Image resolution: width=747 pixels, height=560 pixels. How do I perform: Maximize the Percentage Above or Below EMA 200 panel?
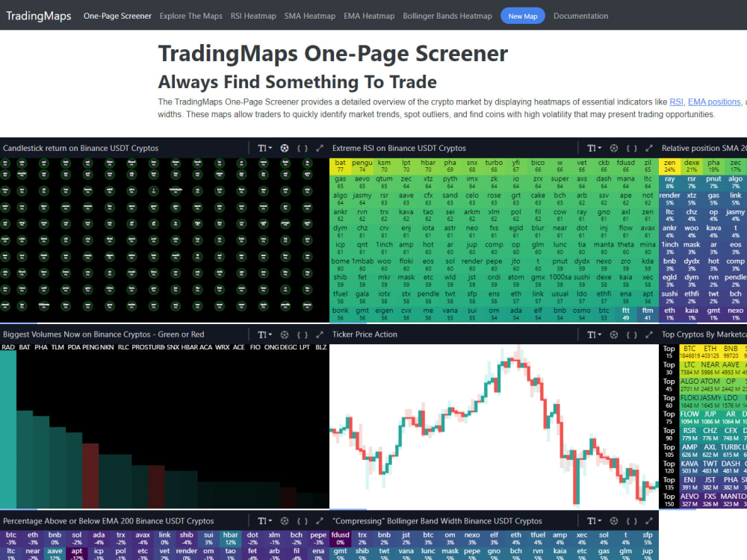tap(320, 521)
